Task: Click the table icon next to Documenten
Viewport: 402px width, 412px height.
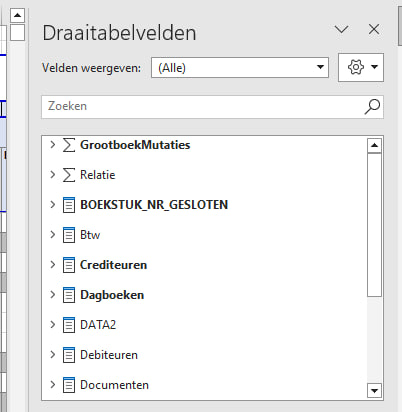Action: pos(69,385)
